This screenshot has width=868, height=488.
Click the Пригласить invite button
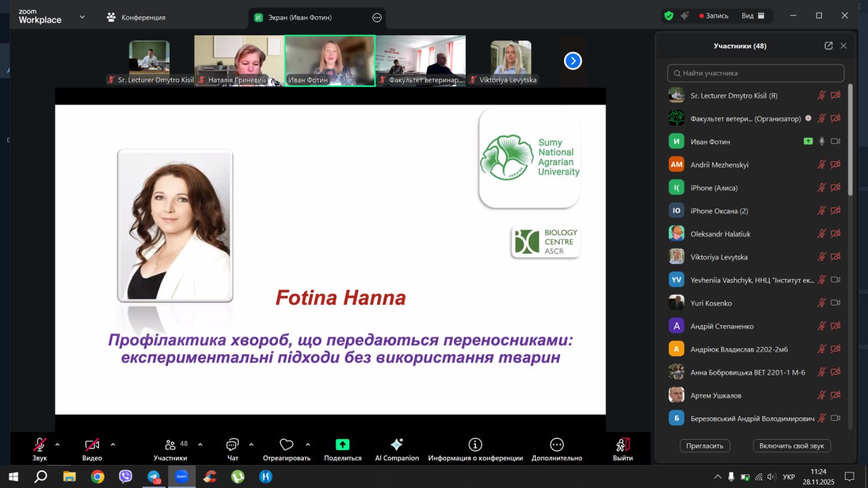pyautogui.click(x=705, y=446)
